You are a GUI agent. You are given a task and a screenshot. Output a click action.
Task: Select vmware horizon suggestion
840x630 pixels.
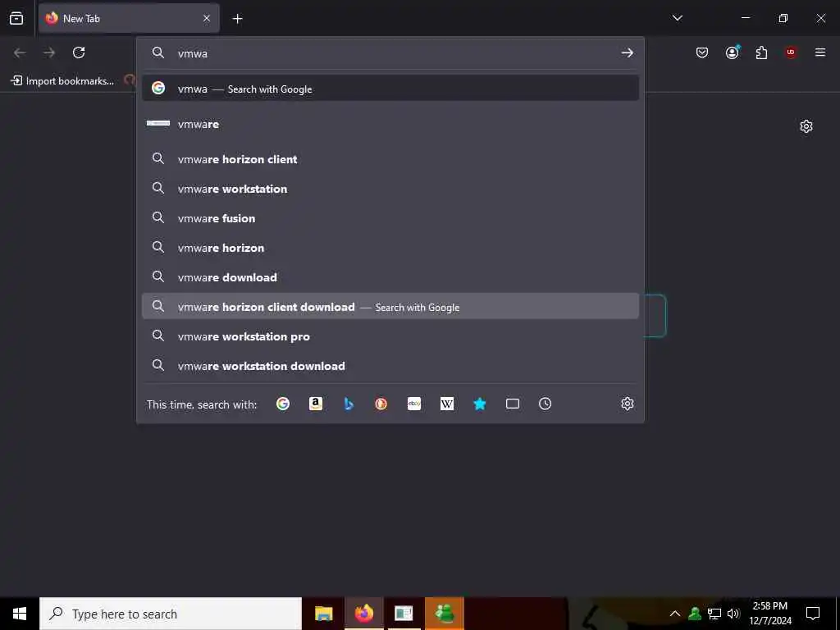pos(390,248)
